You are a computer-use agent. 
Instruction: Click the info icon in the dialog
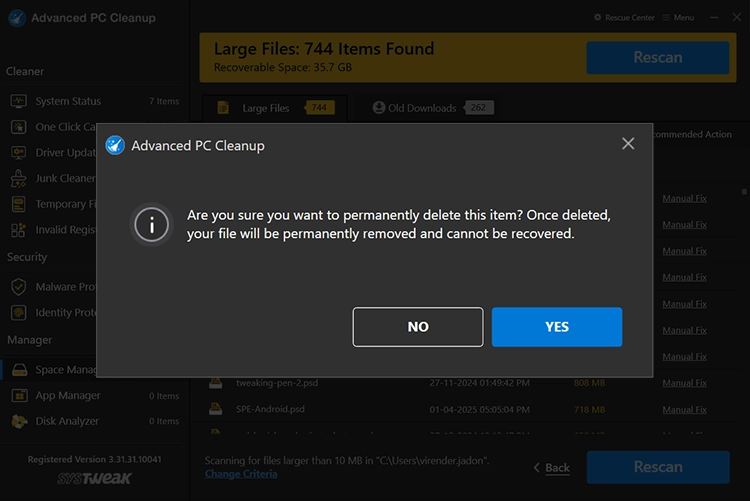(152, 225)
